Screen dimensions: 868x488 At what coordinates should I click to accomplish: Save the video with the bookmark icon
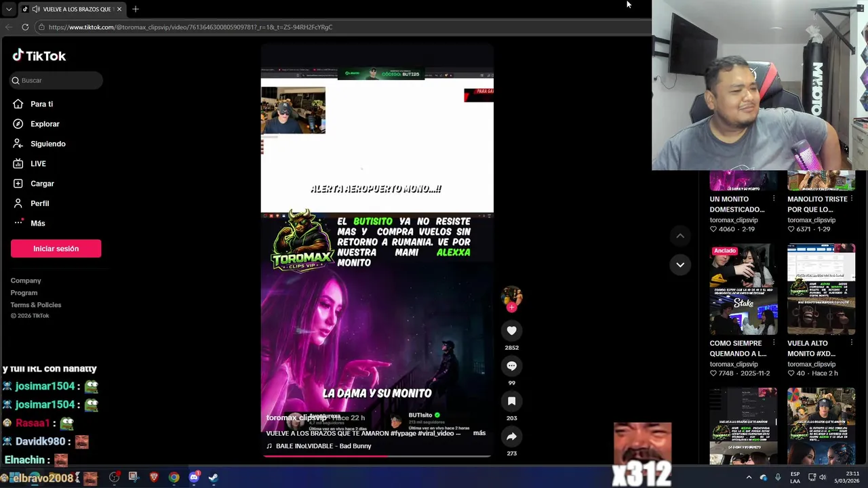[511, 401]
